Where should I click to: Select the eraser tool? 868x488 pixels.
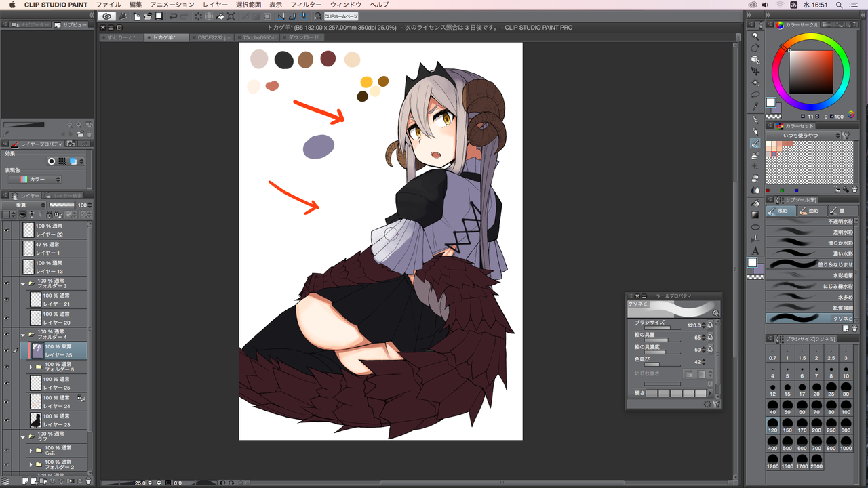coord(755,179)
